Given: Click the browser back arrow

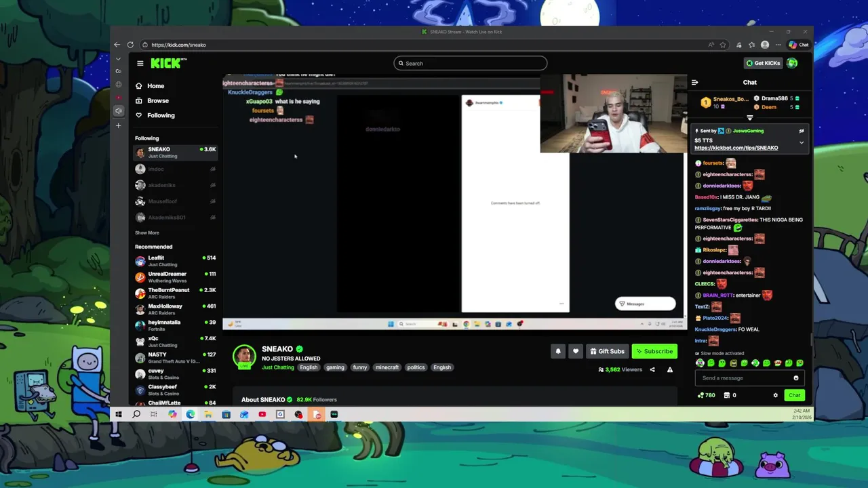Looking at the screenshot, I should [x=117, y=45].
